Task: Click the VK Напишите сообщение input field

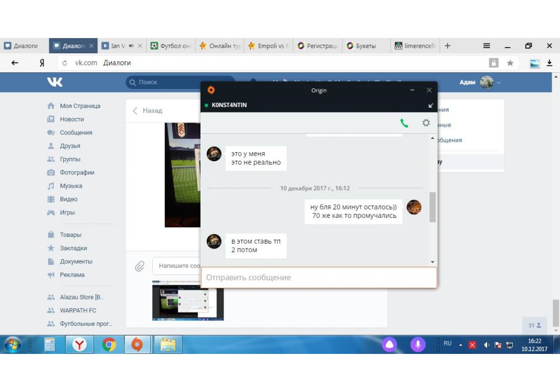Action: coord(176,265)
